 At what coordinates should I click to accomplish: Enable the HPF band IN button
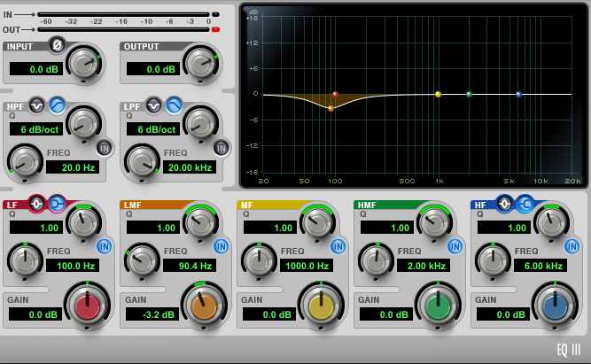105,147
